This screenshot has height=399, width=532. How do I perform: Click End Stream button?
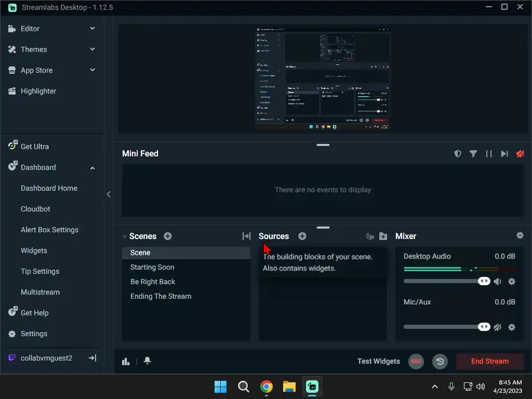pos(489,362)
